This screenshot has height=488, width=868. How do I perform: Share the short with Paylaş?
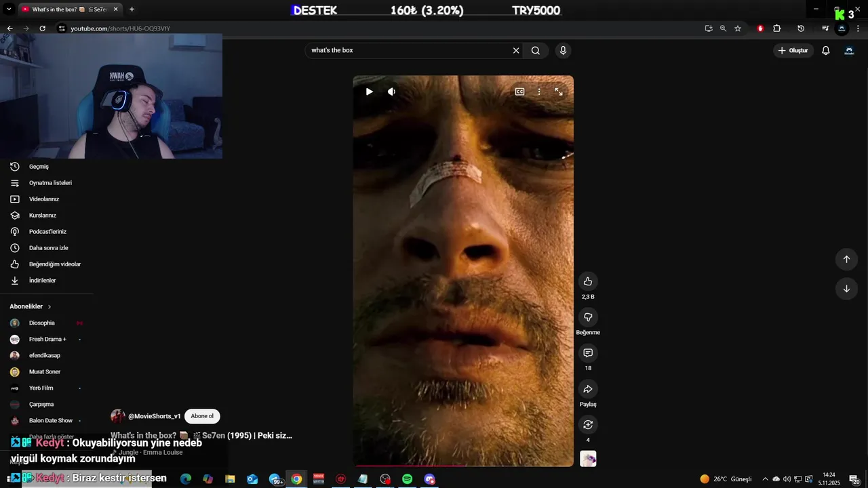click(x=588, y=389)
